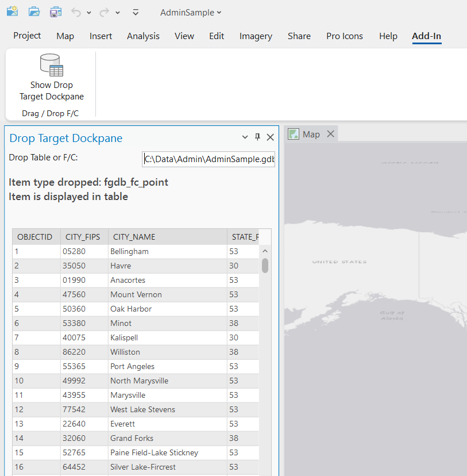Click the Drag / Drop F/C group label

pos(51,113)
